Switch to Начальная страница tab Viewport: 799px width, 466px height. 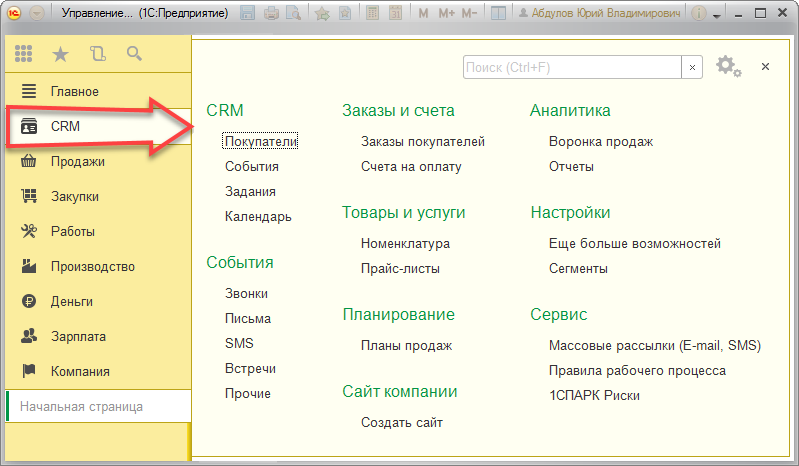pos(98,406)
